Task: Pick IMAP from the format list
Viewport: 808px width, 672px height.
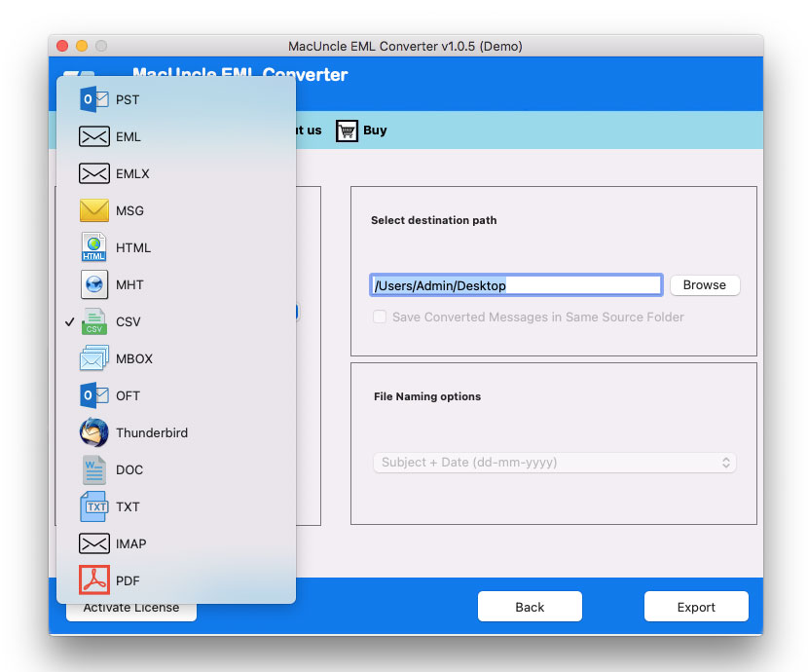Action: point(176,543)
